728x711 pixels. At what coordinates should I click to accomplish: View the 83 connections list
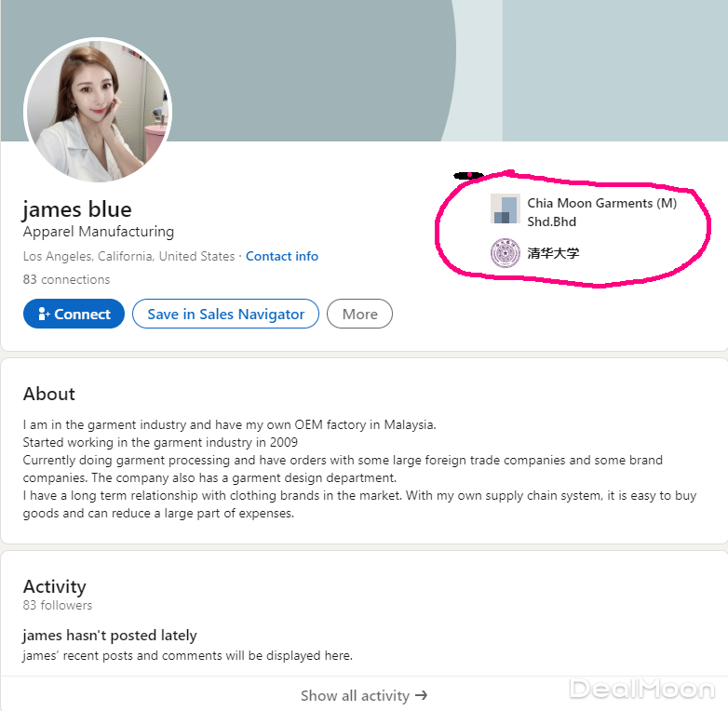point(66,279)
